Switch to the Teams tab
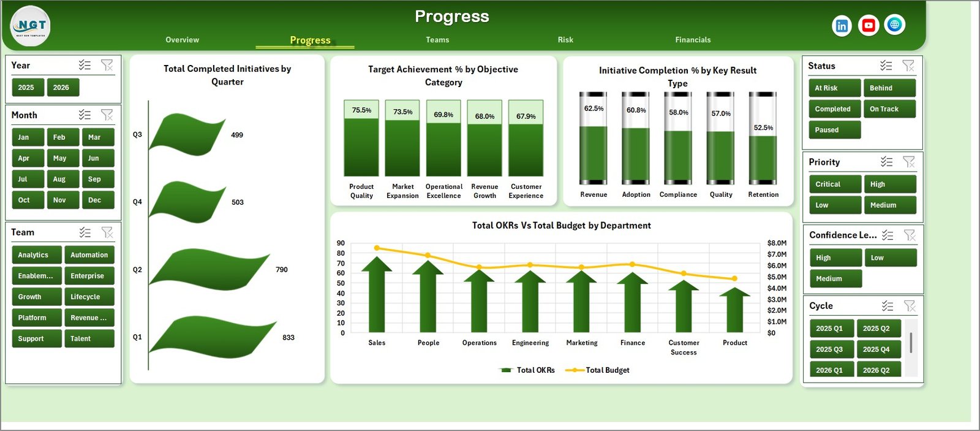Screen dimensions: 980x431 [437, 40]
